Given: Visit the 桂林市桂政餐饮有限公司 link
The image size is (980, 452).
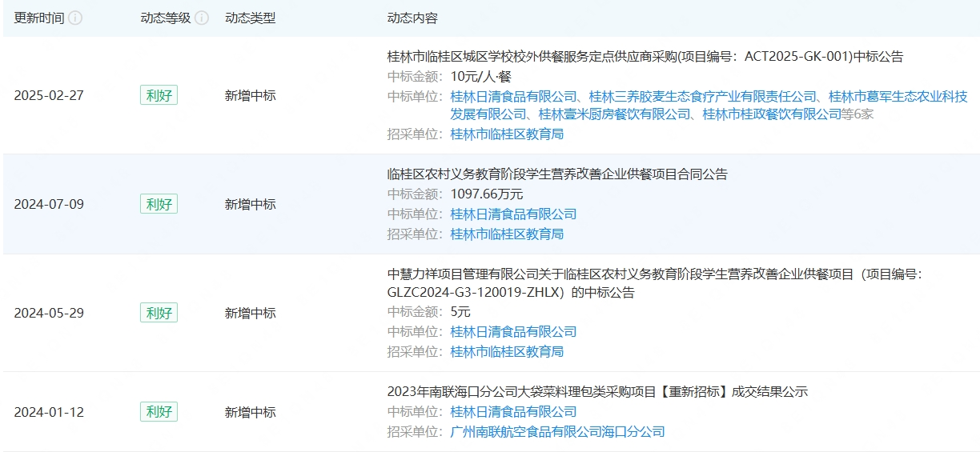Looking at the screenshot, I should pyautogui.click(x=772, y=114).
